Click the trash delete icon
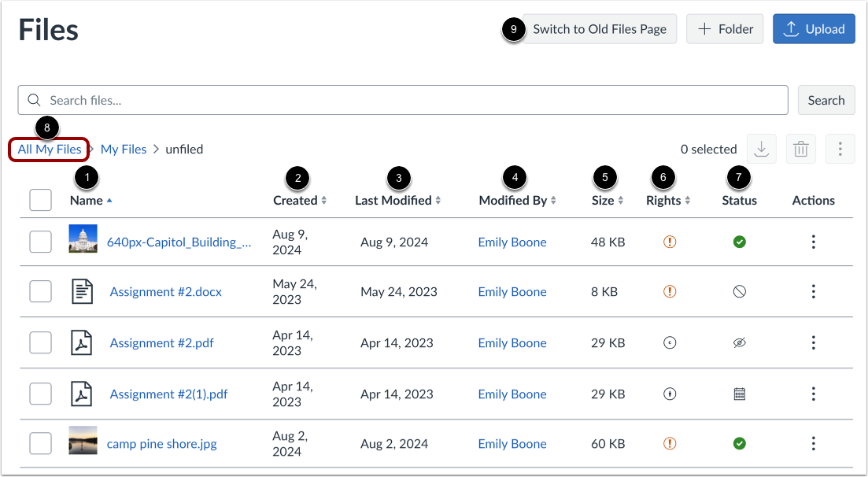868x477 pixels. [800, 149]
